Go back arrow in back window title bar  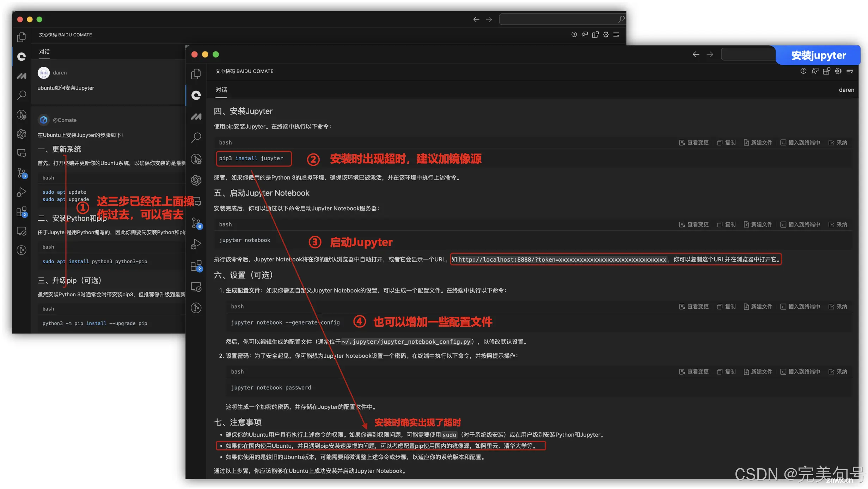click(476, 19)
